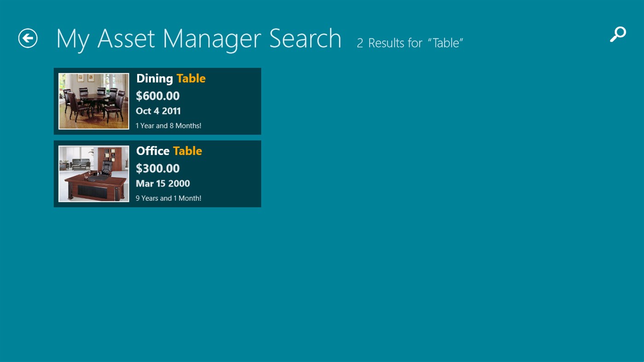644x362 pixels.
Task: Click the Dining Table photo thumbnail
Action: pyautogui.click(x=93, y=101)
